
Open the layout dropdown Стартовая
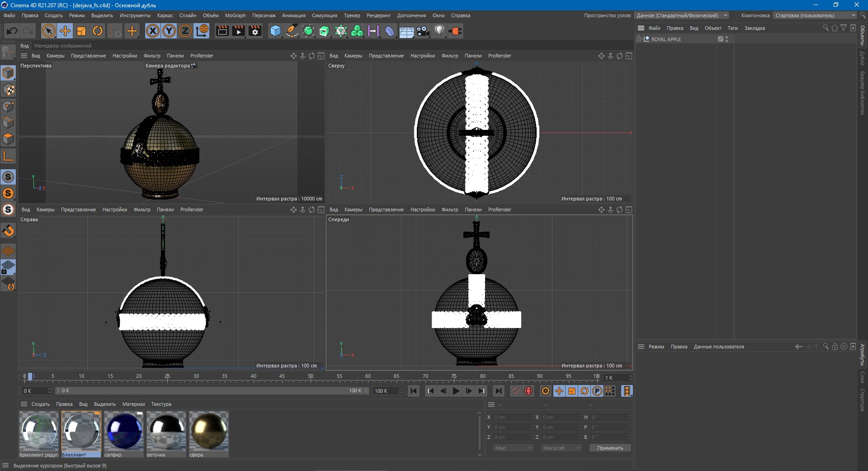tap(815, 15)
